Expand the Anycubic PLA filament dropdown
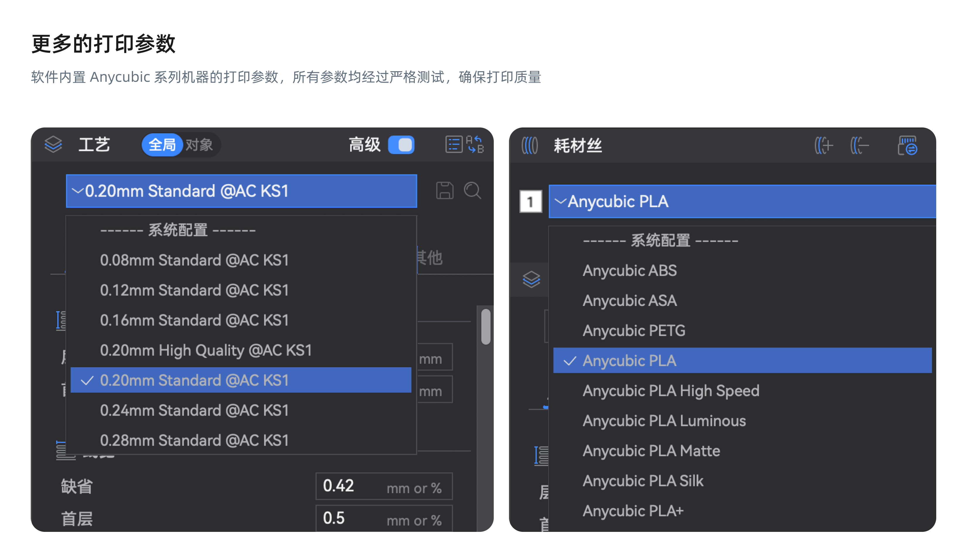Viewport: 967px width, 560px height. click(x=743, y=202)
